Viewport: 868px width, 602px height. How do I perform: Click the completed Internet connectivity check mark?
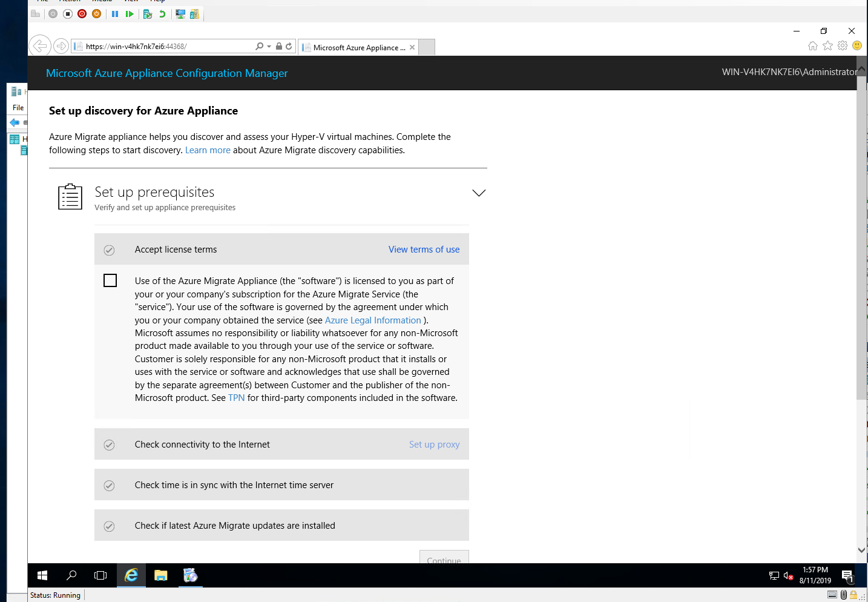[109, 444]
